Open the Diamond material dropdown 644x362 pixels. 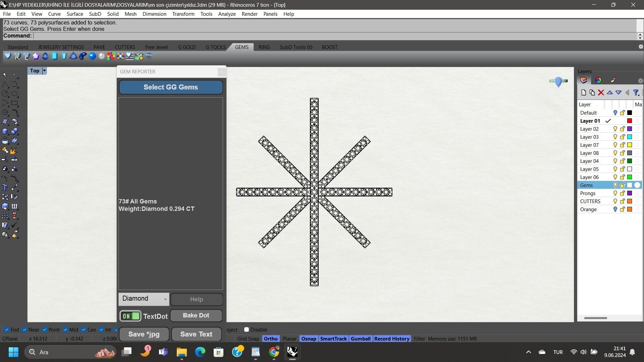tap(144, 299)
